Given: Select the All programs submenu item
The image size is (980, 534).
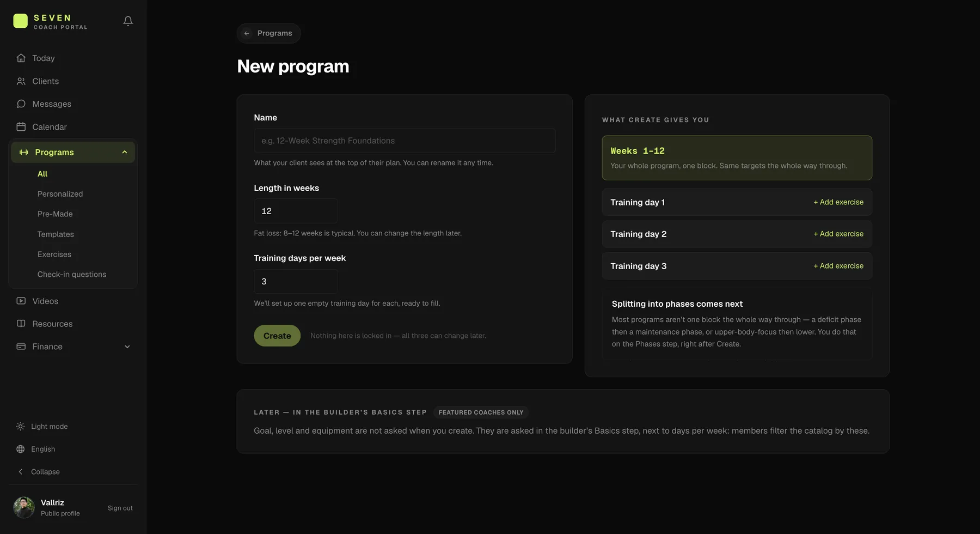Looking at the screenshot, I should coord(42,174).
